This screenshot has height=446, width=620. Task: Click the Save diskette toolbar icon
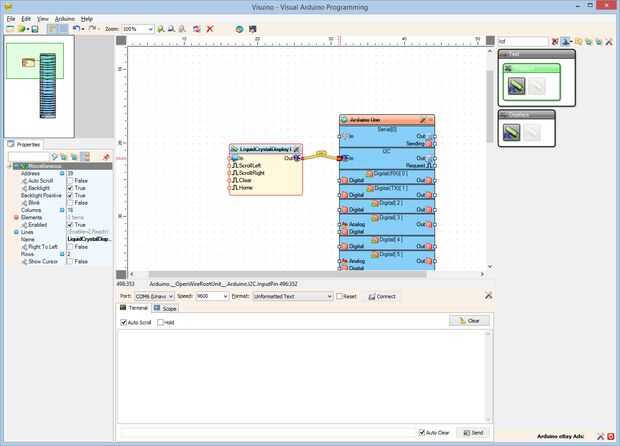pyautogui.click(x=35, y=29)
